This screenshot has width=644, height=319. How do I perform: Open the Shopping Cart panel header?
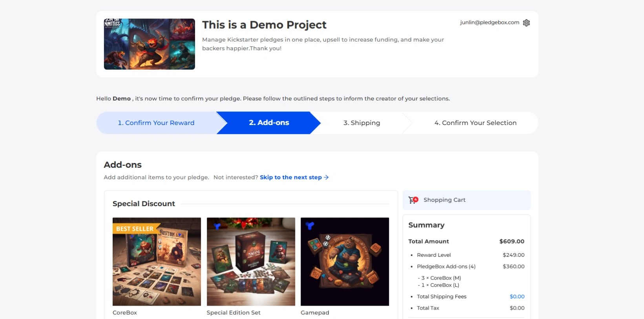tap(467, 200)
